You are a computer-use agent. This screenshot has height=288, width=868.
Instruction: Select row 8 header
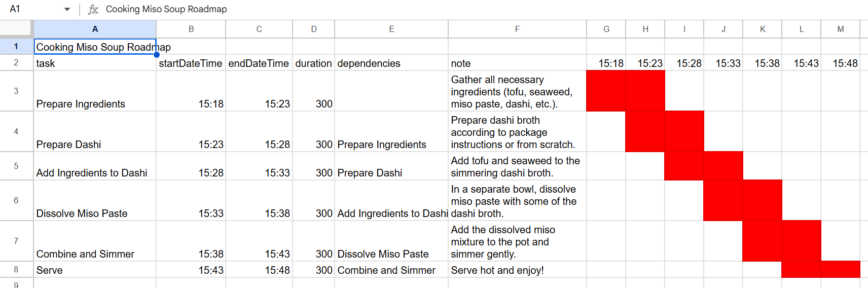[16, 269]
